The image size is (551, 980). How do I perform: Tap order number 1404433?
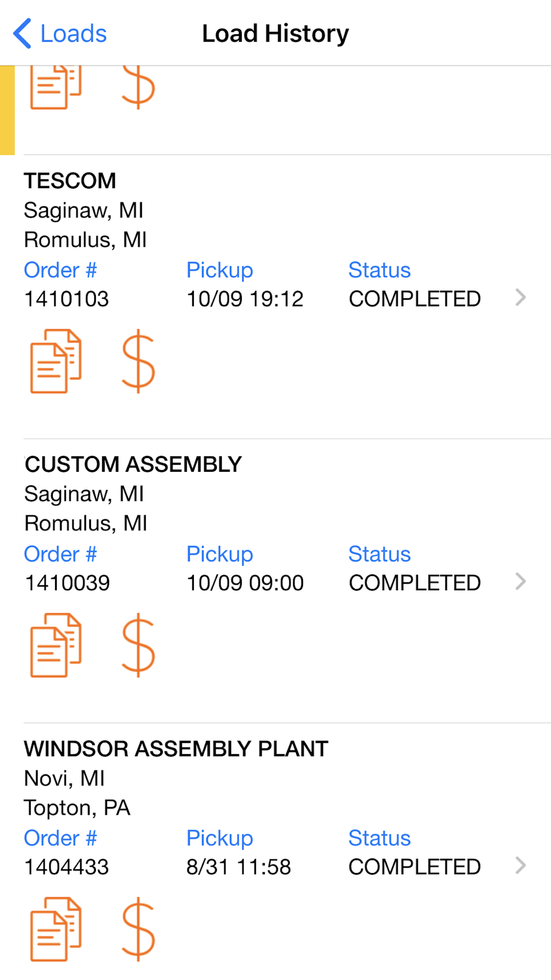(x=67, y=867)
